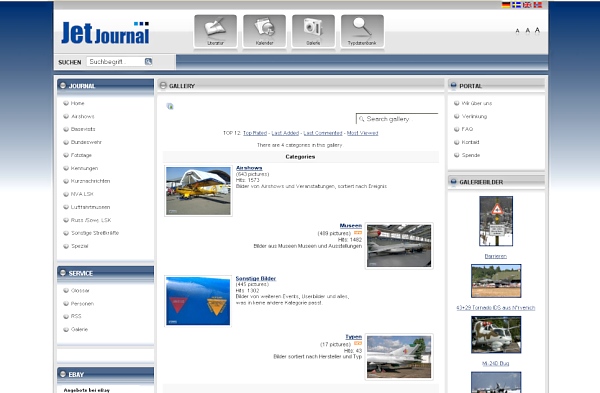Screen dimensions: 600x393
Task: Open Kurznachrichten in Journal menu
Action: pos(90,181)
